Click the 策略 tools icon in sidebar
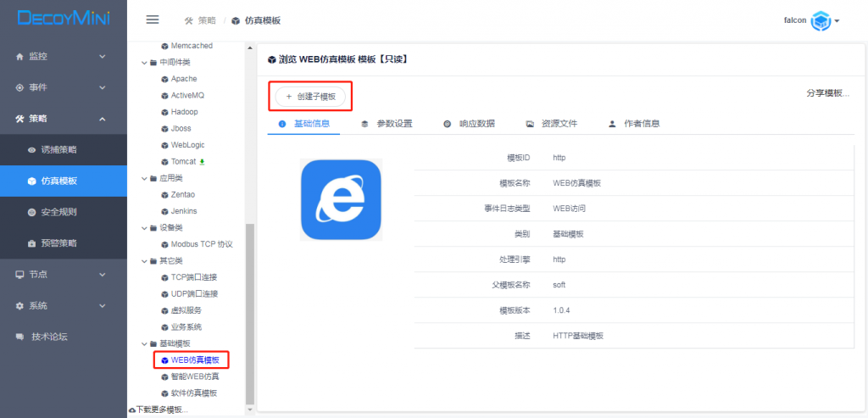This screenshot has height=418, width=868. pyautogui.click(x=20, y=119)
